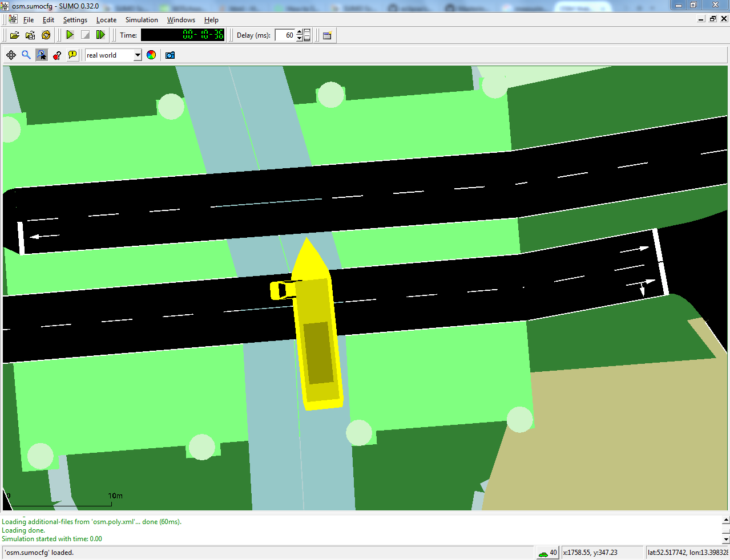Open a new view window icon
The width and height of the screenshot is (730, 560).
[327, 35]
